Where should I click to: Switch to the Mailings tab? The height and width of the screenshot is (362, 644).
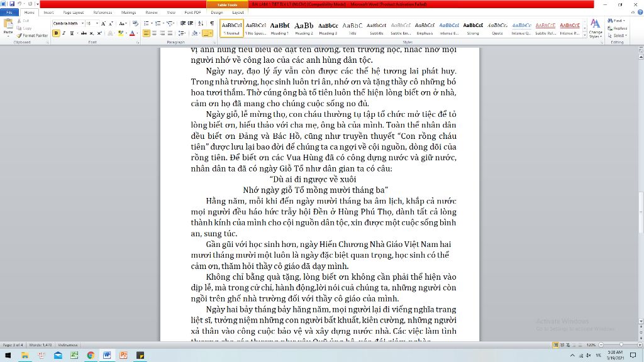[x=128, y=13]
